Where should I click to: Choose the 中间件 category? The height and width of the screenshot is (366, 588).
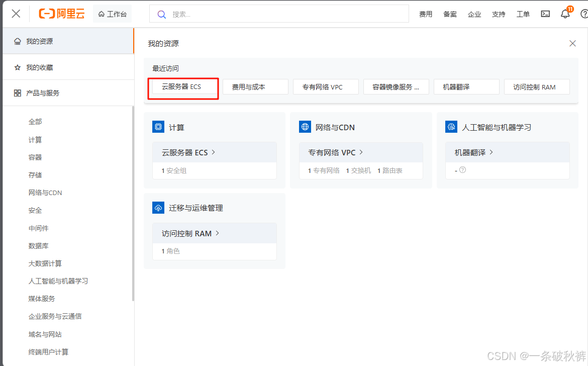[x=39, y=228]
